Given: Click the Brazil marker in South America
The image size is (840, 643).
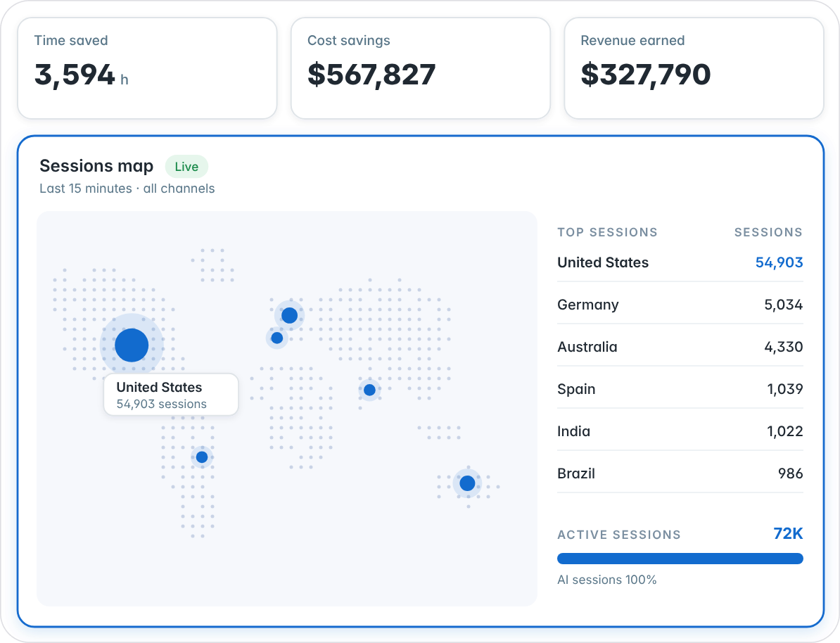Looking at the screenshot, I should pos(202,457).
